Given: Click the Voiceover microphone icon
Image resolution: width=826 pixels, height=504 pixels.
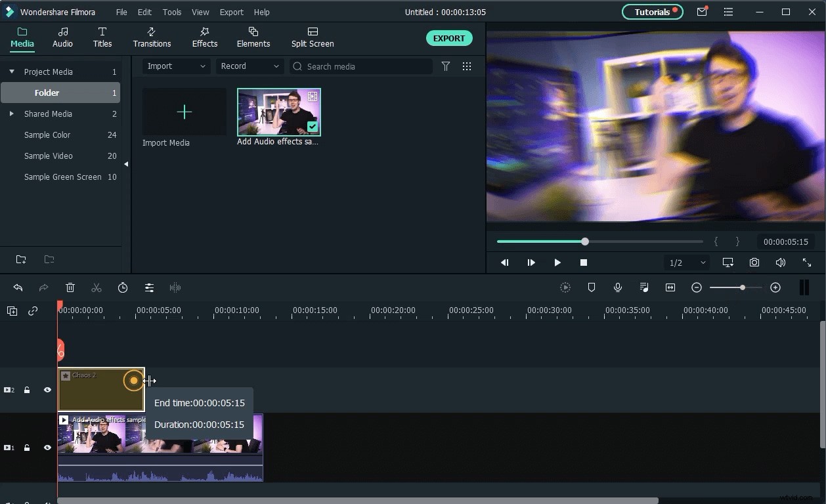Looking at the screenshot, I should (617, 287).
